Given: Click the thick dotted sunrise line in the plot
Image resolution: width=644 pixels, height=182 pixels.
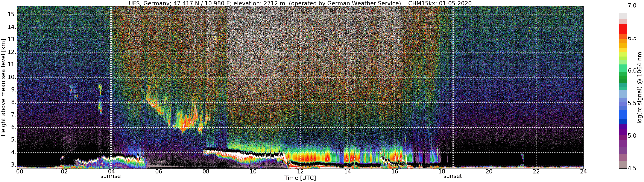Looking at the screenshot, I should tap(111, 87).
